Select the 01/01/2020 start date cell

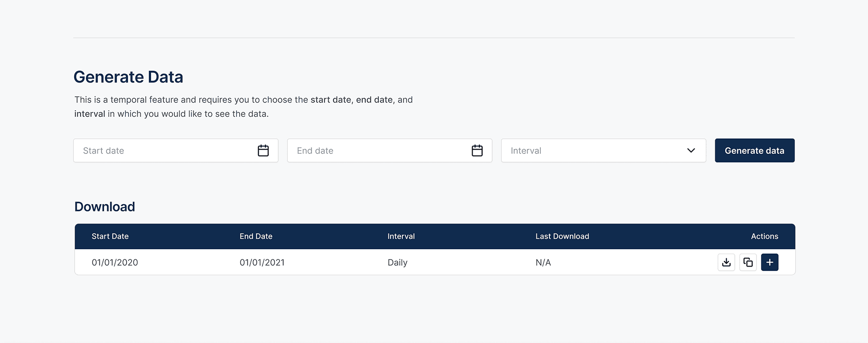click(x=115, y=262)
